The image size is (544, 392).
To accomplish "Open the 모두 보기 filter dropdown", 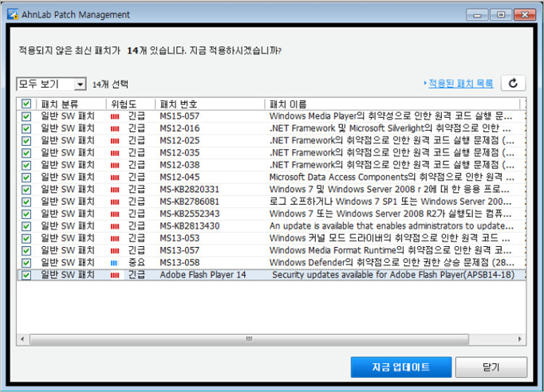I will 51,84.
